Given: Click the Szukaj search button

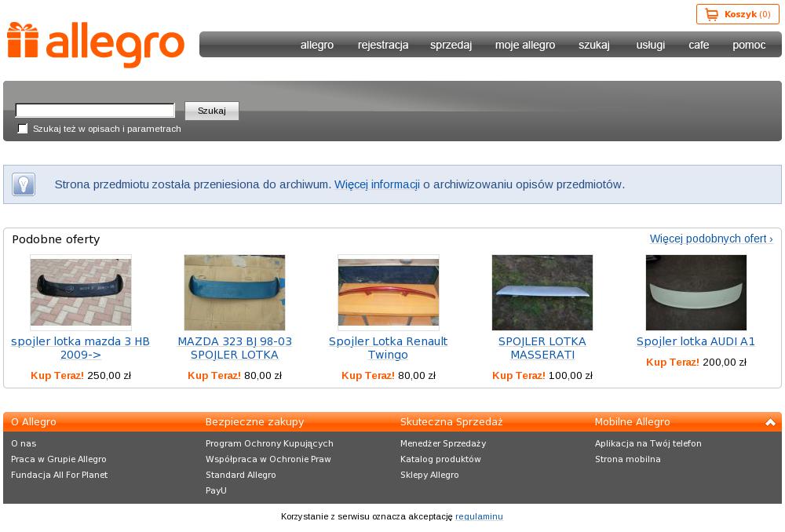Looking at the screenshot, I should click(212, 111).
